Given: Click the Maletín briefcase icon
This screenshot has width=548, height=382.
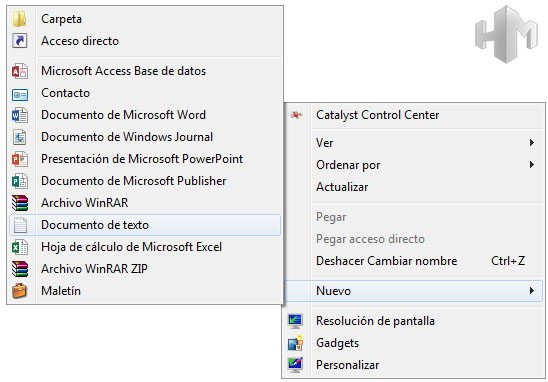Looking at the screenshot, I should pyautogui.click(x=20, y=291).
